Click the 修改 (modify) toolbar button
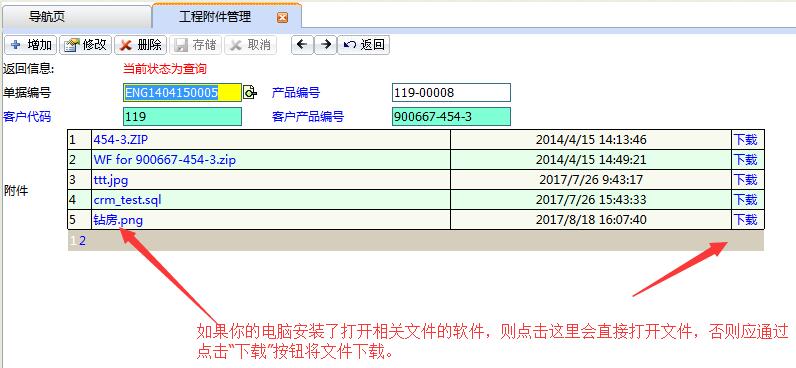Screen dimensions: 796x368 (x=86, y=45)
